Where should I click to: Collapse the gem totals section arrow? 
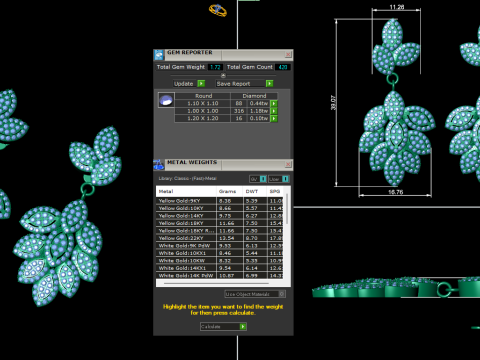point(223,75)
